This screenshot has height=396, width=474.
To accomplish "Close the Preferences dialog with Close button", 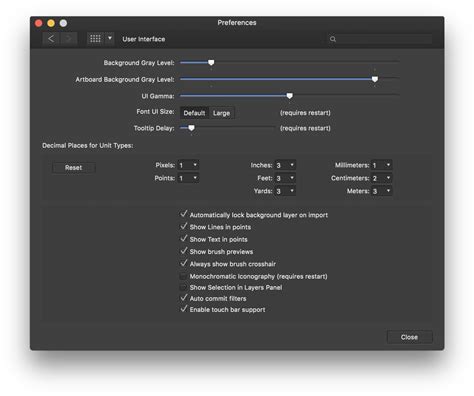I will pyautogui.click(x=409, y=337).
